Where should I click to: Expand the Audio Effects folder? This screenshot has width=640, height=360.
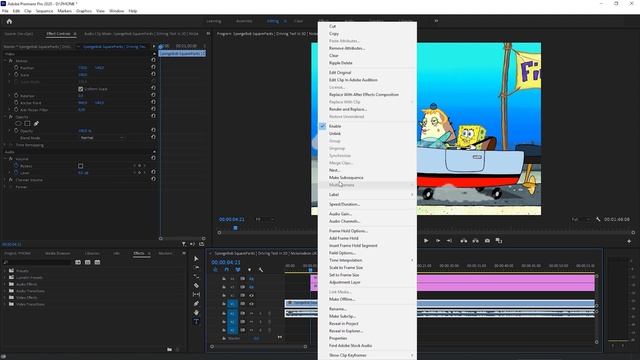[x=5, y=284]
